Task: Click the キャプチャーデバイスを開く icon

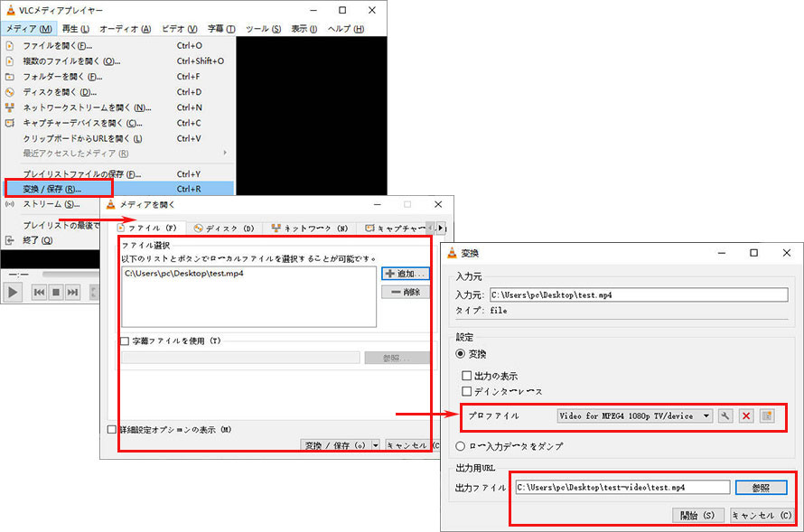Action: click(x=9, y=123)
